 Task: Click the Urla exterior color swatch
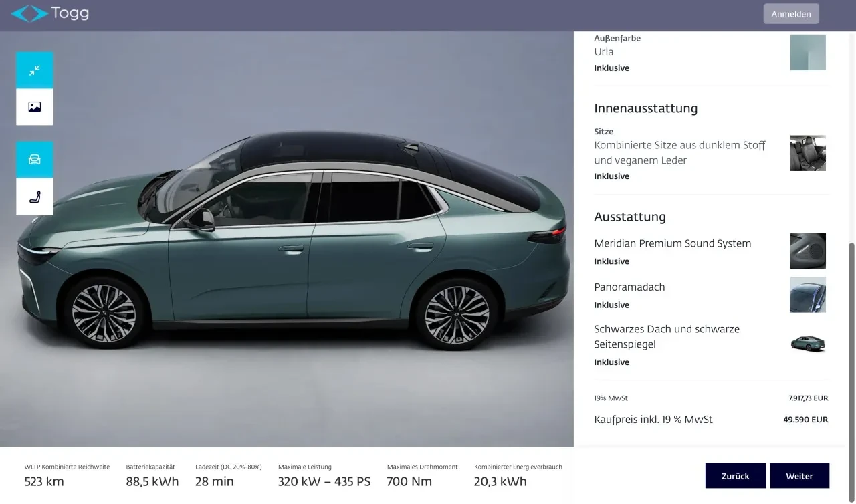tap(808, 53)
